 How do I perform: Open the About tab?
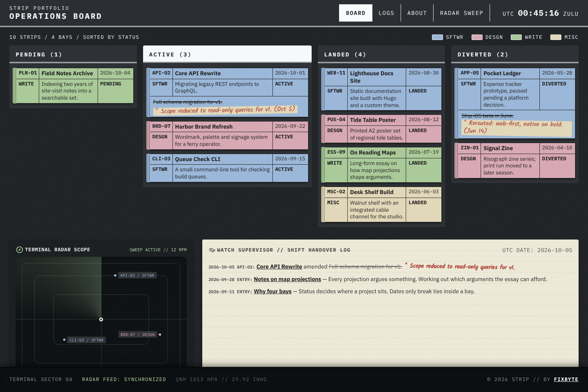[417, 13]
